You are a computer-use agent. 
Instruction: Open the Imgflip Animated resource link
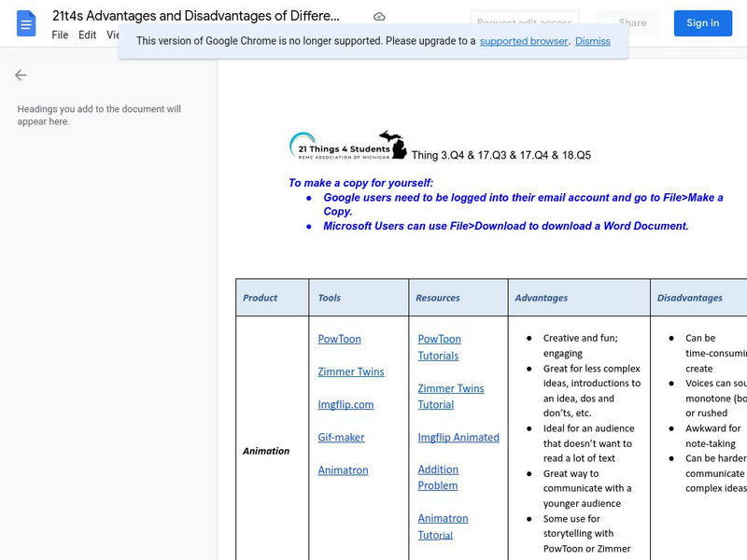[458, 437]
